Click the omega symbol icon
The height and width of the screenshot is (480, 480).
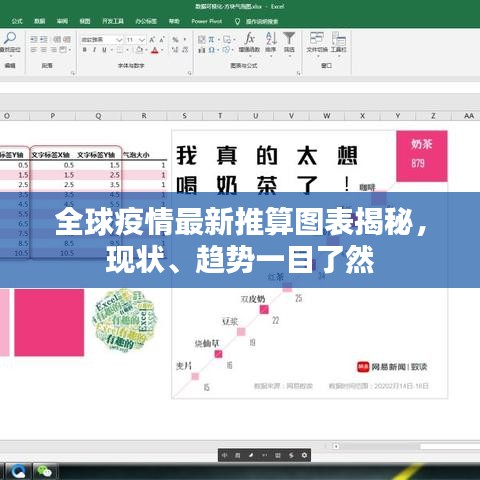(211, 50)
